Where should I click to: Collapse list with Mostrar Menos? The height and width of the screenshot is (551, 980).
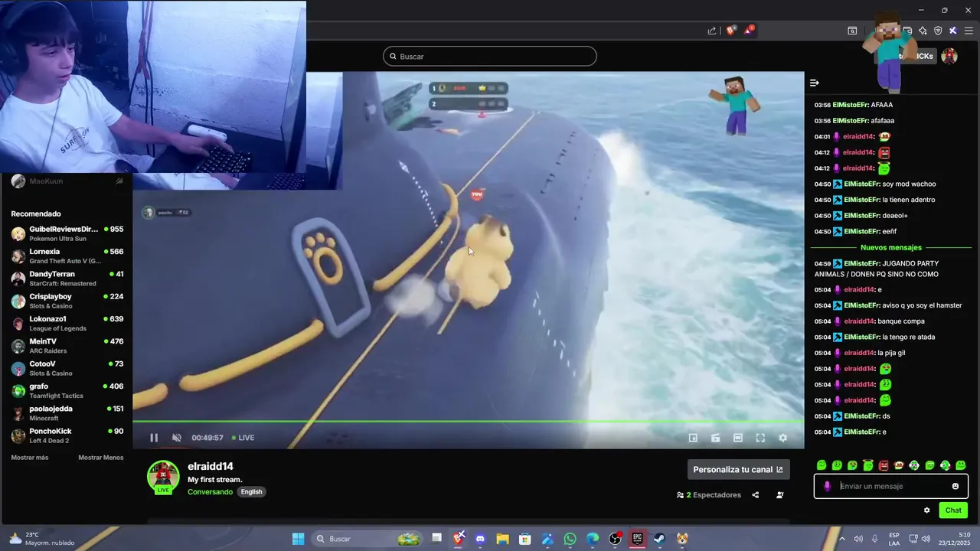pos(101,458)
